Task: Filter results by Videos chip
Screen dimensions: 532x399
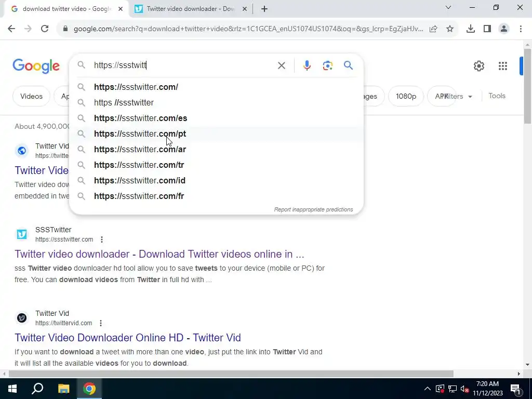Action: pyautogui.click(x=31, y=96)
